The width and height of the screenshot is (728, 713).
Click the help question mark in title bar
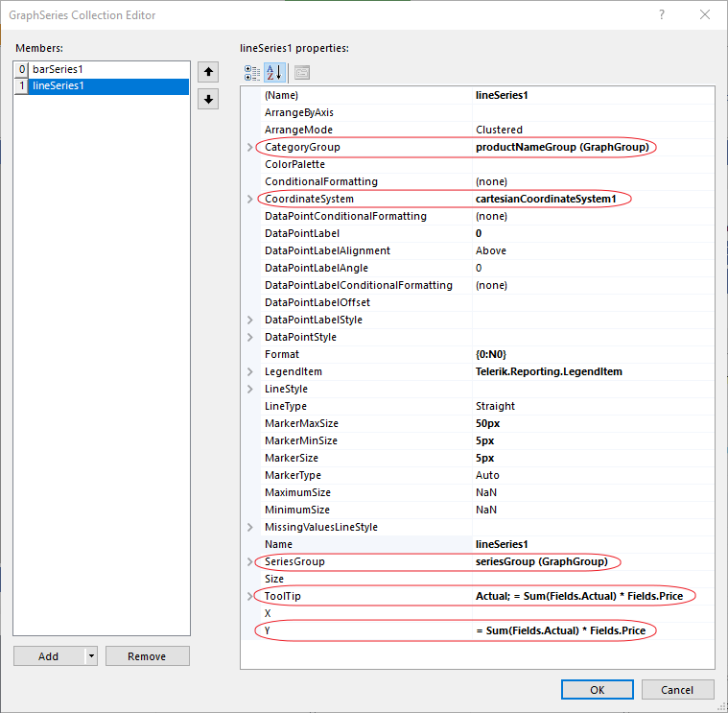(662, 15)
